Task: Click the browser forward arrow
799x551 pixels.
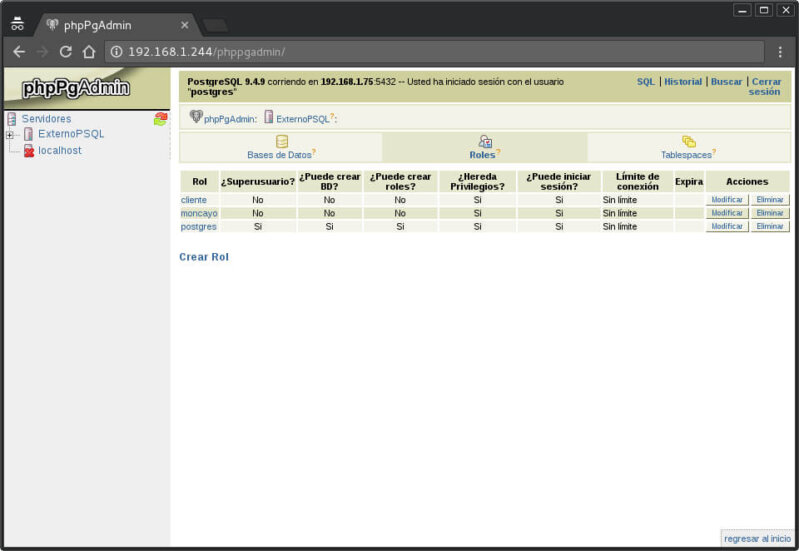Action: 42,51
